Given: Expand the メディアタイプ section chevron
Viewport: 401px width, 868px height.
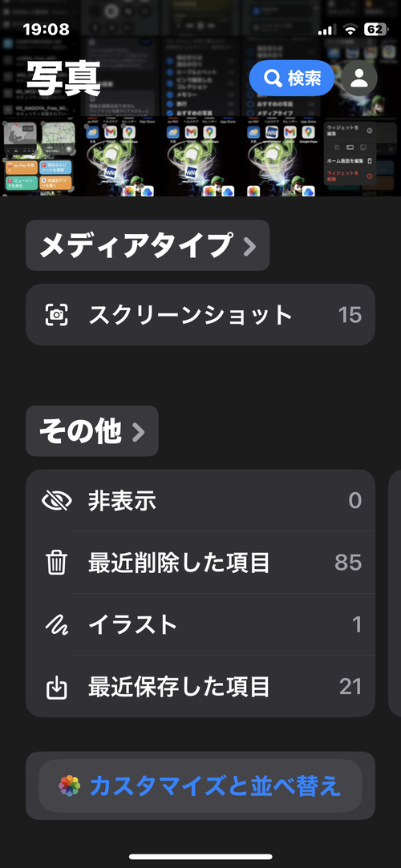Looking at the screenshot, I should [x=249, y=246].
